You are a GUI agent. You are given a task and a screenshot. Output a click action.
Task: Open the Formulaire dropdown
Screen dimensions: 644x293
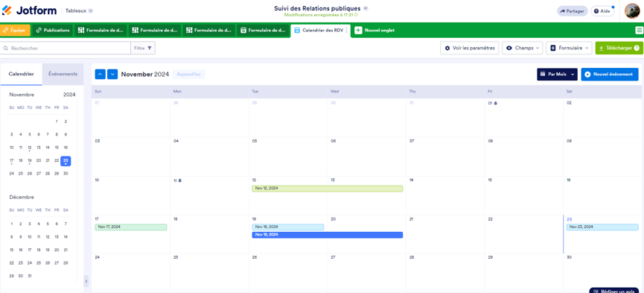(569, 48)
